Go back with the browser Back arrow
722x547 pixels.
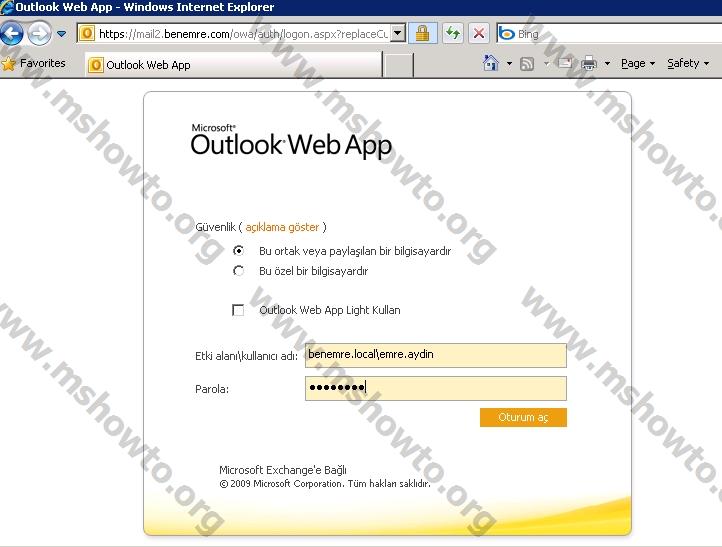click(12, 34)
